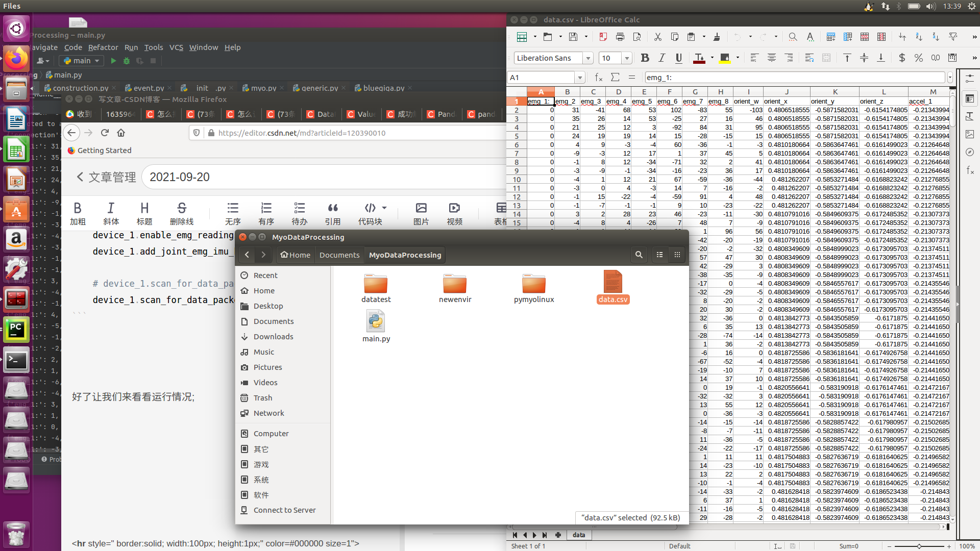Insert image with 图片 editor button
980x551 pixels.
tap(421, 213)
